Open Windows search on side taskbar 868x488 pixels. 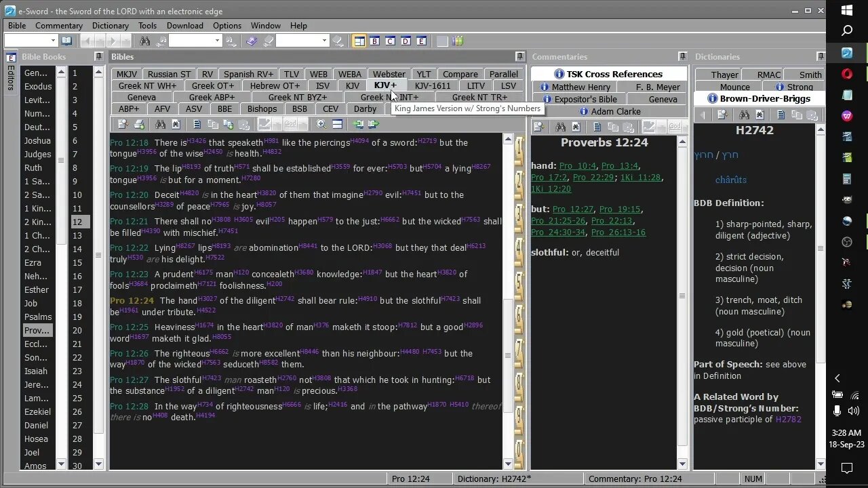[847, 31]
